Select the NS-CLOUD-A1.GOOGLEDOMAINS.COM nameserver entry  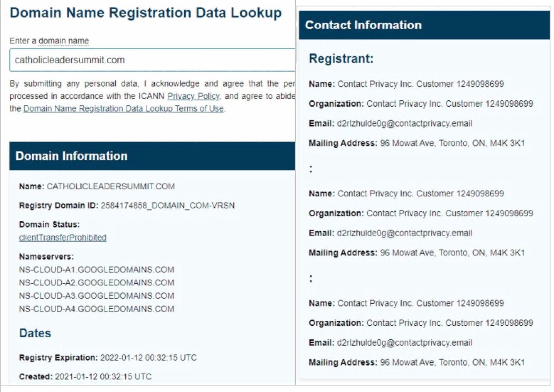[97, 269]
